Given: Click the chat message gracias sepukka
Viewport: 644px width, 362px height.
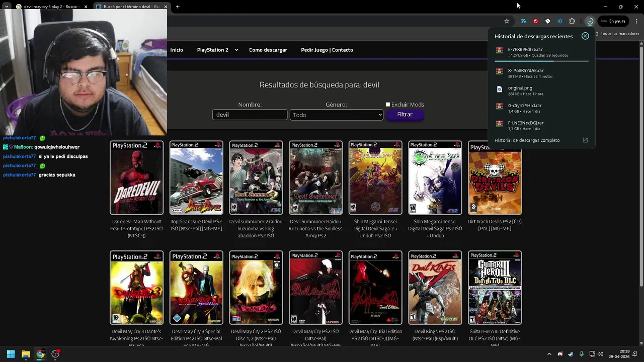Looking at the screenshot, I should (x=57, y=174).
